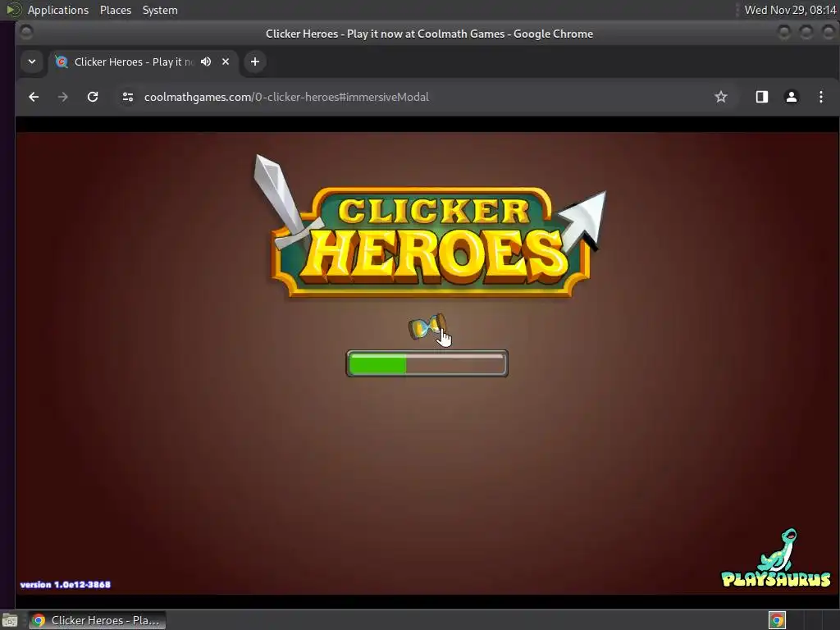
Task: Open a new tab
Action: coord(255,62)
